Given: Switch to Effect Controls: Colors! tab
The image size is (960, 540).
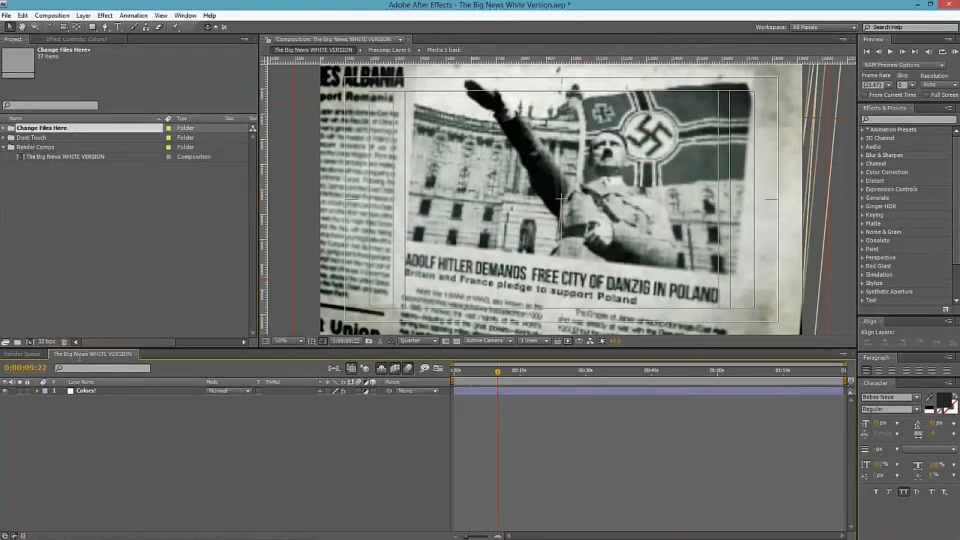Looking at the screenshot, I should (76, 39).
